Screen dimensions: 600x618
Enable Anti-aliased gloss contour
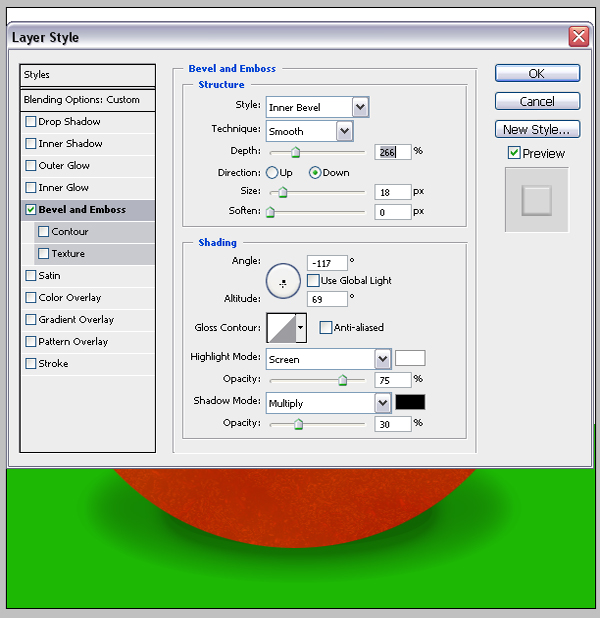pyautogui.click(x=326, y=328)
